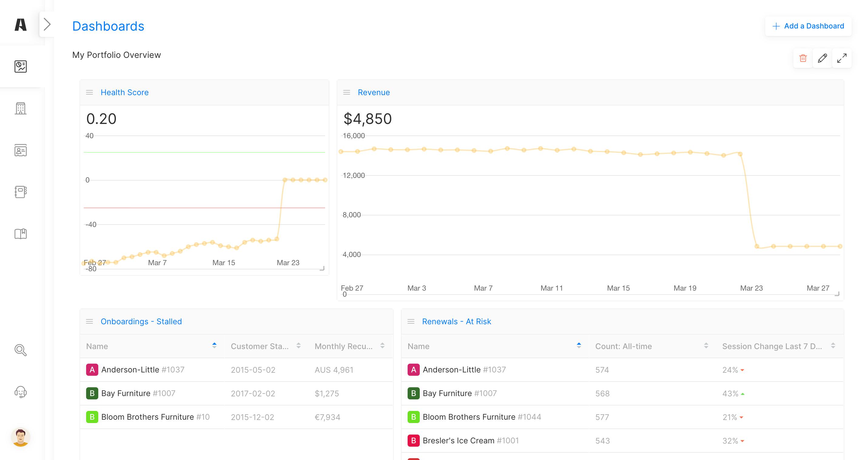Grab the Health Score widget drag handle
This screenshot has width=868, height=460.
(89, 92)
